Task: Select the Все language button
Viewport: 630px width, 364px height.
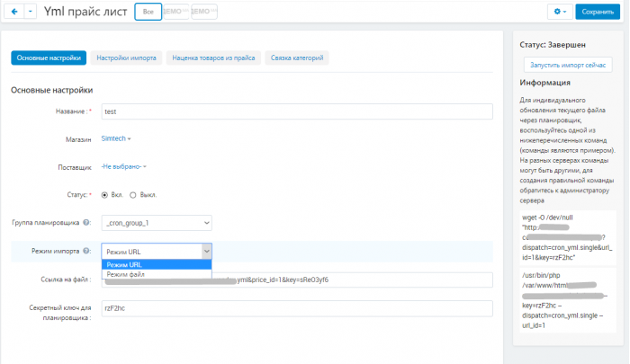Action: (148, 12)
